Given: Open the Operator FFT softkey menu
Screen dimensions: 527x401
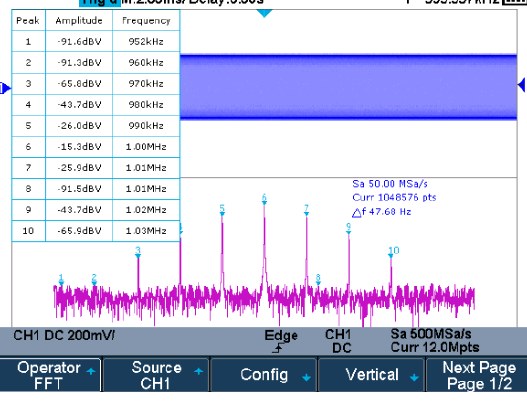Looking at the screenshot, I should pos(50,375).
